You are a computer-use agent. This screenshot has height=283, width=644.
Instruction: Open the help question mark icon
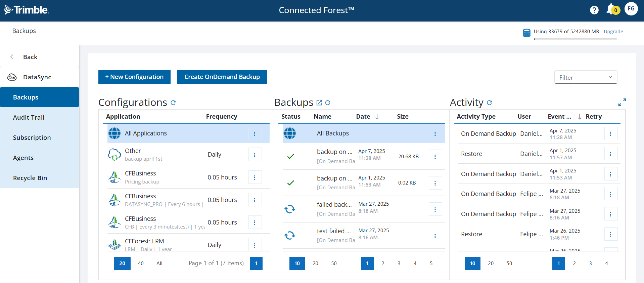[x=594, y=10]
